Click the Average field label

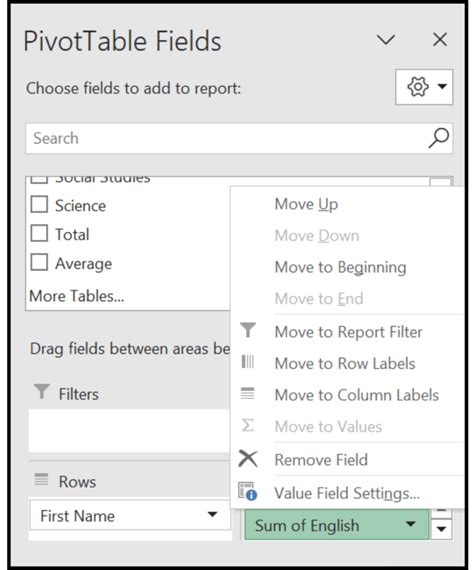click(x=84, y=264)
